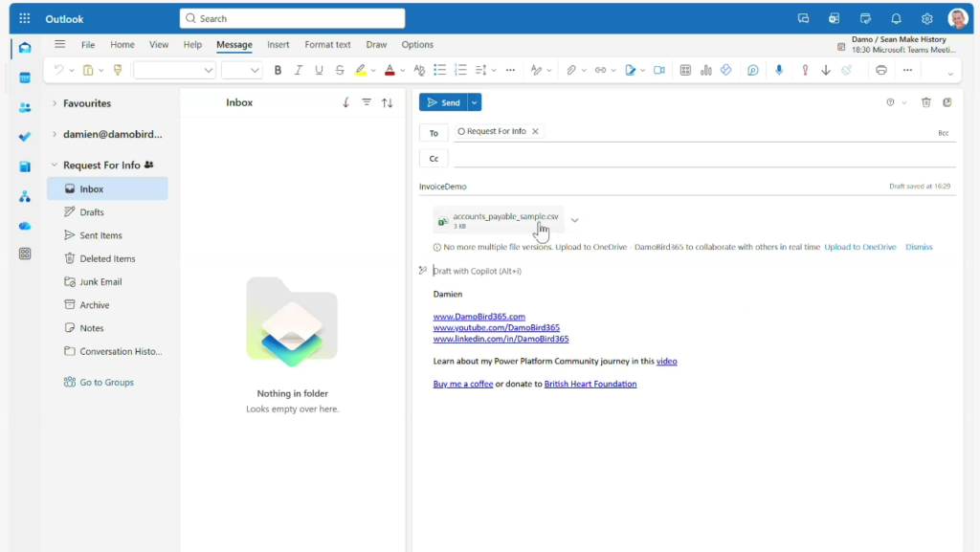Screen dimensions: 980x552
Task: Open the font color picker arrow
Action: (x=402, y=70)
